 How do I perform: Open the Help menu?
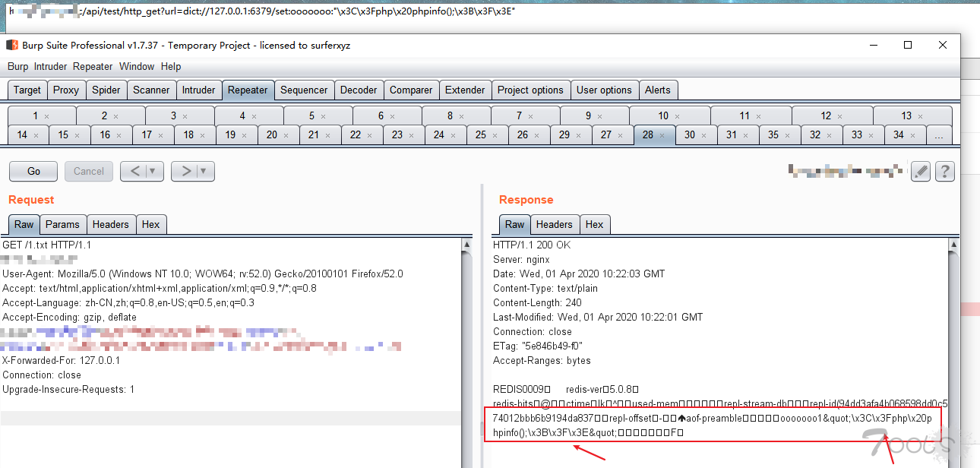pos(171,66)
